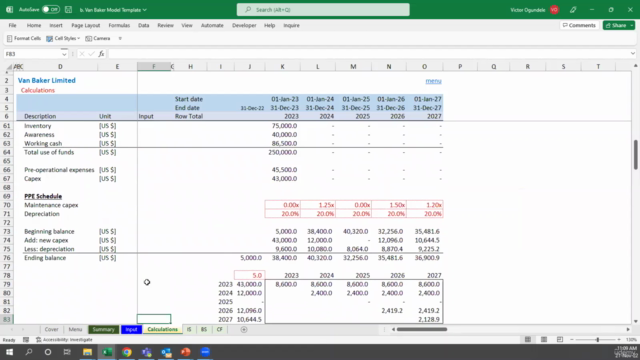This screenshot has height=360, width=640.
Task: Switch to the Input sheet tab
Action: pyautogui.click(x=131, y=329)
